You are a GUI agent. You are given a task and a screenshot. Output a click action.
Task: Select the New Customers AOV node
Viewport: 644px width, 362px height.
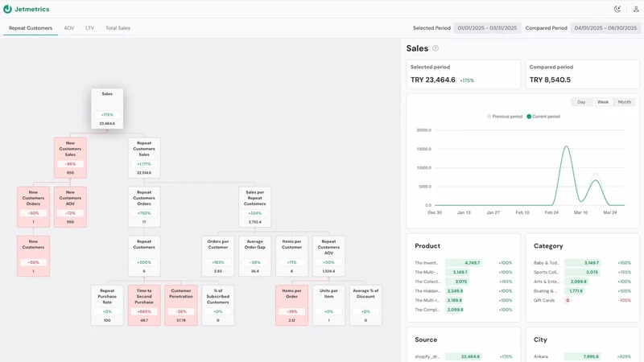(x=70, y=207)
